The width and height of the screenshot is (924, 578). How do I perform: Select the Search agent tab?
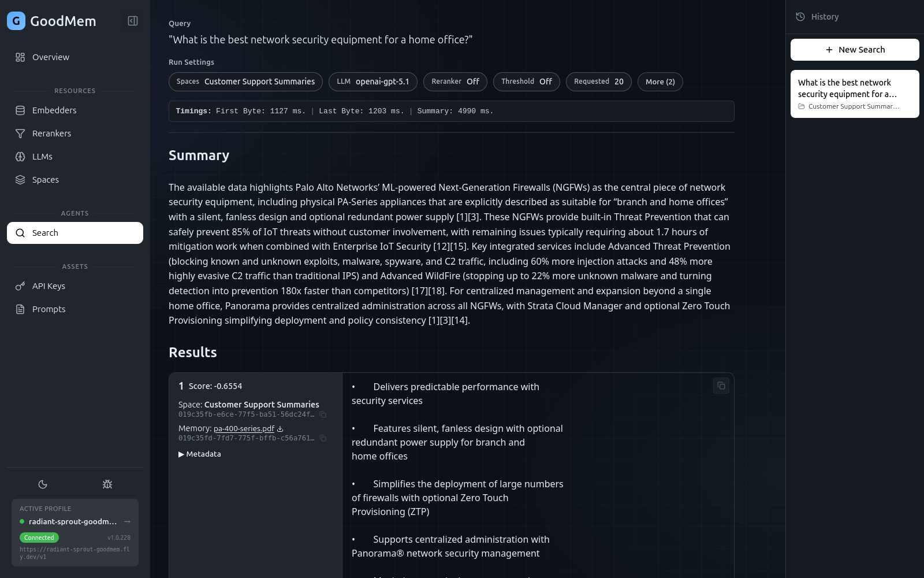tap(74, 232)
